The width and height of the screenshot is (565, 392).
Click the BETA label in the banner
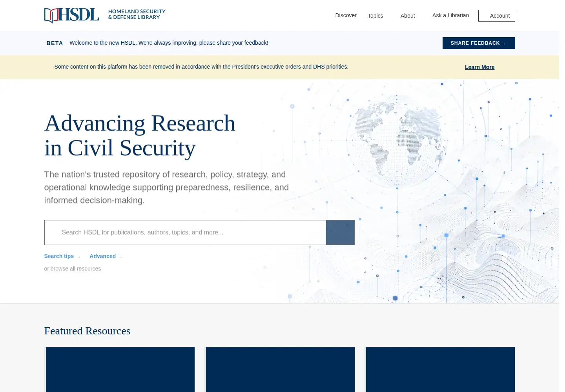point(55,43)
